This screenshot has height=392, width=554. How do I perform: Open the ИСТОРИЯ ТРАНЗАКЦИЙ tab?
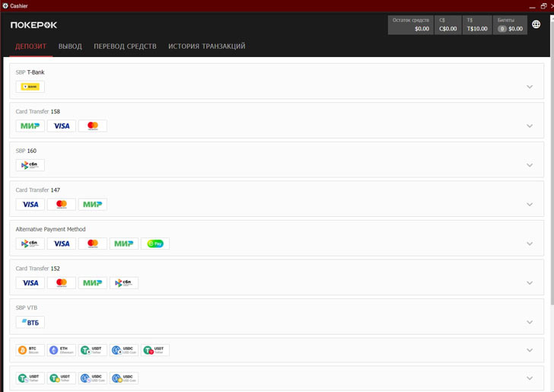point(206,46)
